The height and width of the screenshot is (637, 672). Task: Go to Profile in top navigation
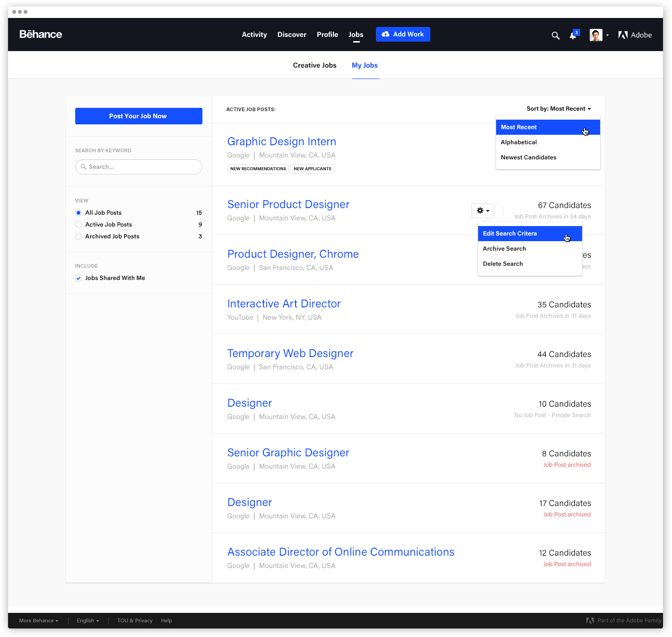[x=327, y=35]
